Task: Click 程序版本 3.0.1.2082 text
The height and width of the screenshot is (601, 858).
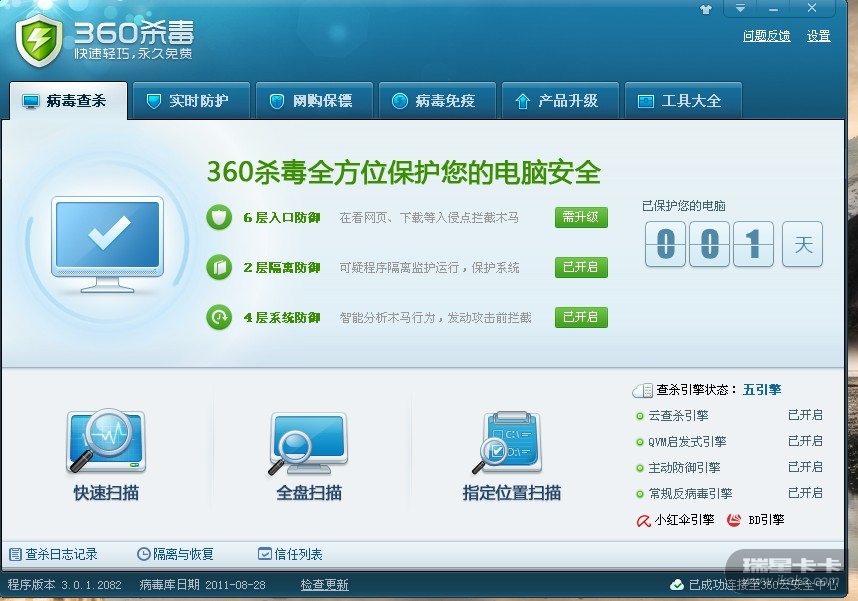Action: (65, 585)
